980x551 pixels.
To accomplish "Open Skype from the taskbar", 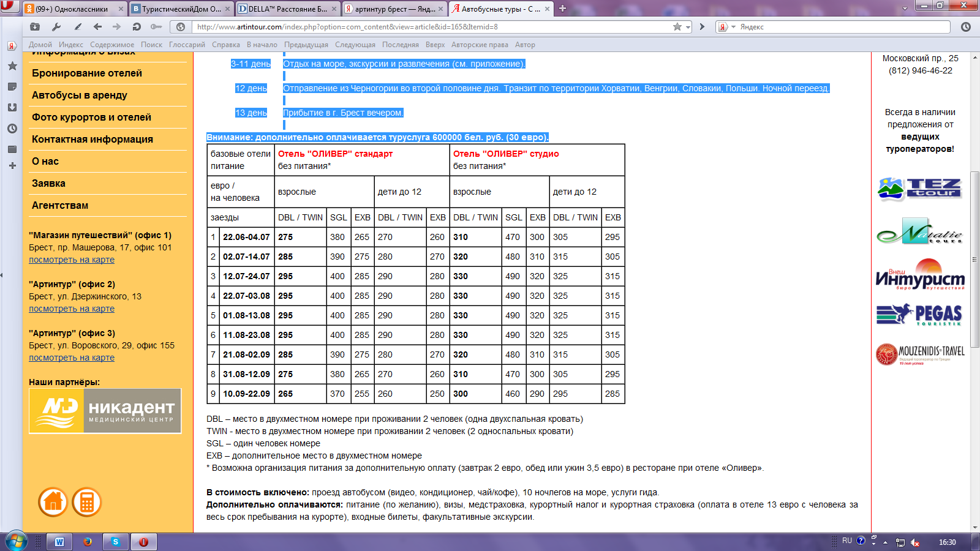I will point(115,542).
